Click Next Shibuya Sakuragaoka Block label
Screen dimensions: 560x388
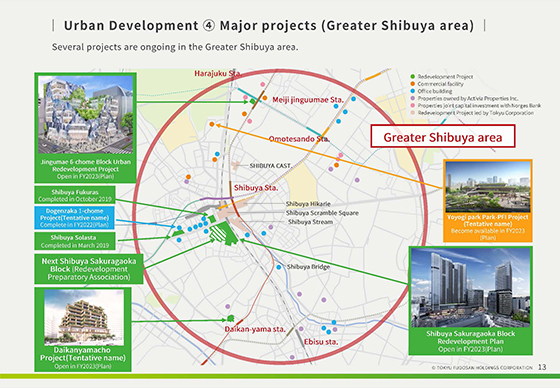coord(89,269)
